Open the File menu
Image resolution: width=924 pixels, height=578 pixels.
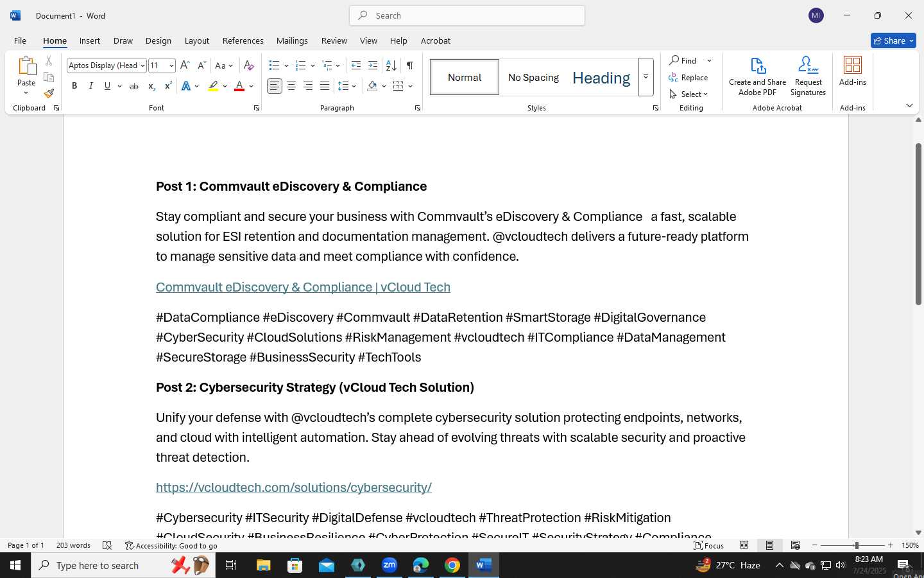pos(20,40)
